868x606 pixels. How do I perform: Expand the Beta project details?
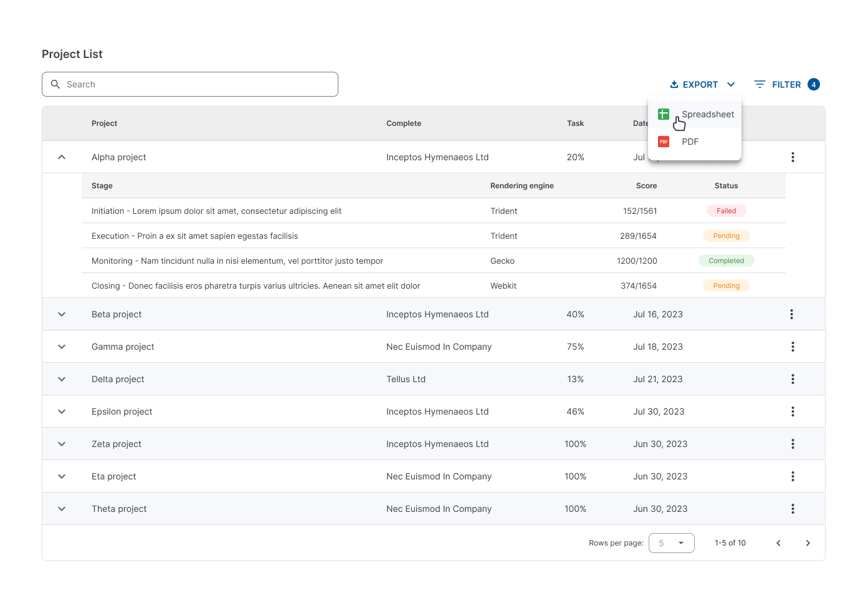pos(61,314)
